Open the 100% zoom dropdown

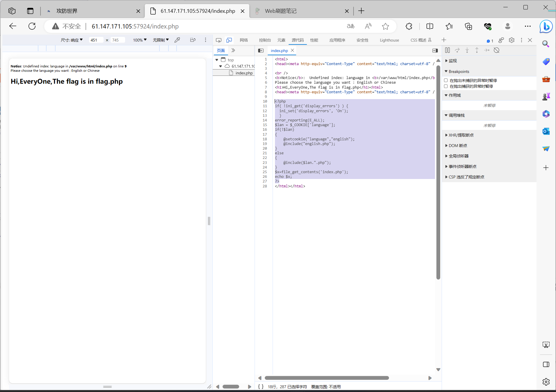140,40
